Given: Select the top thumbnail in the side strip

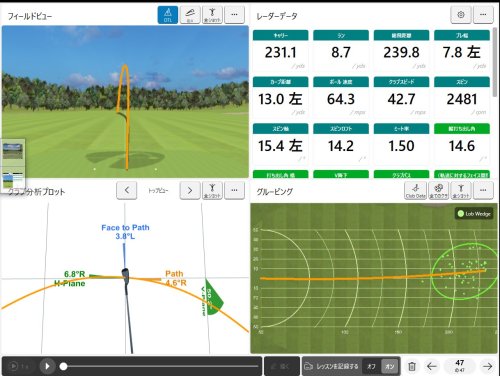Looking at the screenshot, I should (13, 151).
